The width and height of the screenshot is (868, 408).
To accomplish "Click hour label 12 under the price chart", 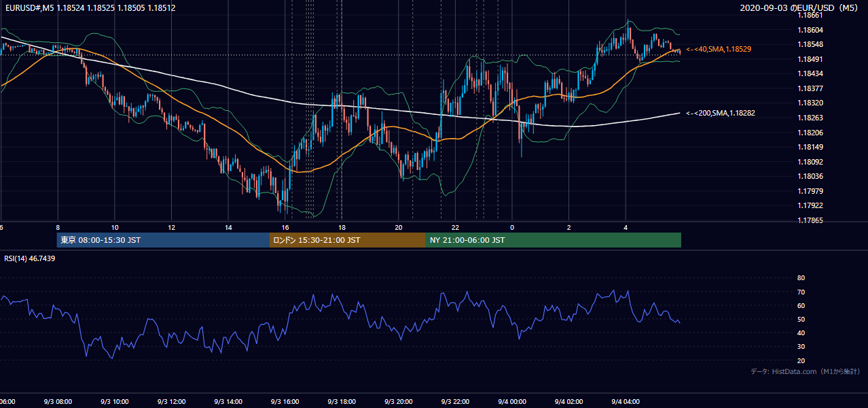I will tap(172, 227).
